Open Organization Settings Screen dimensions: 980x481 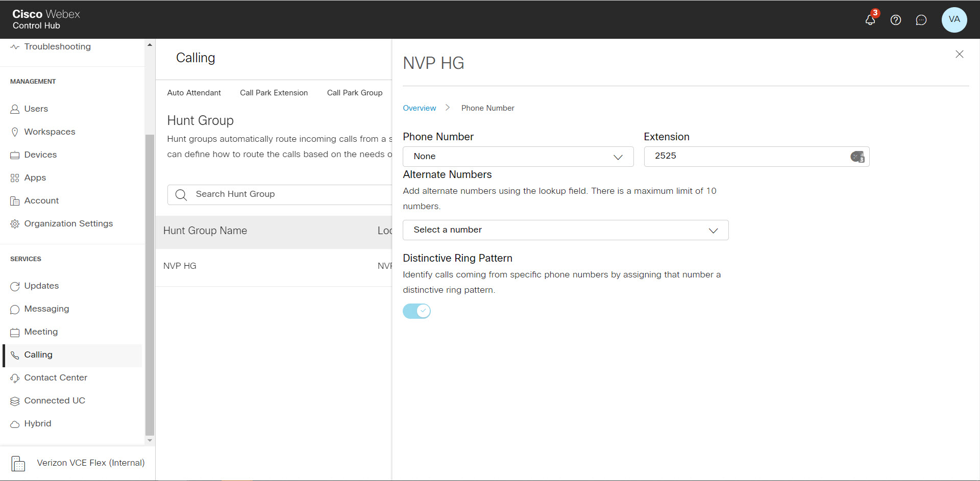pos(68,223)
